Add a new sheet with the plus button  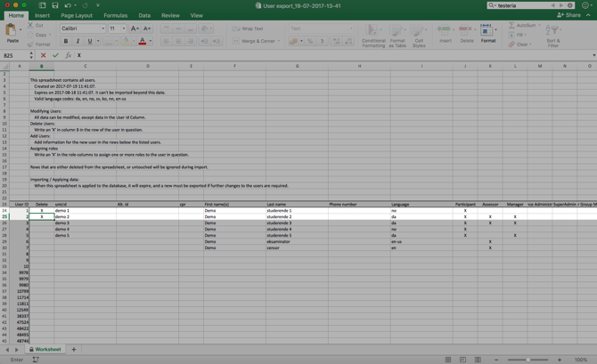tap(74, 350)
